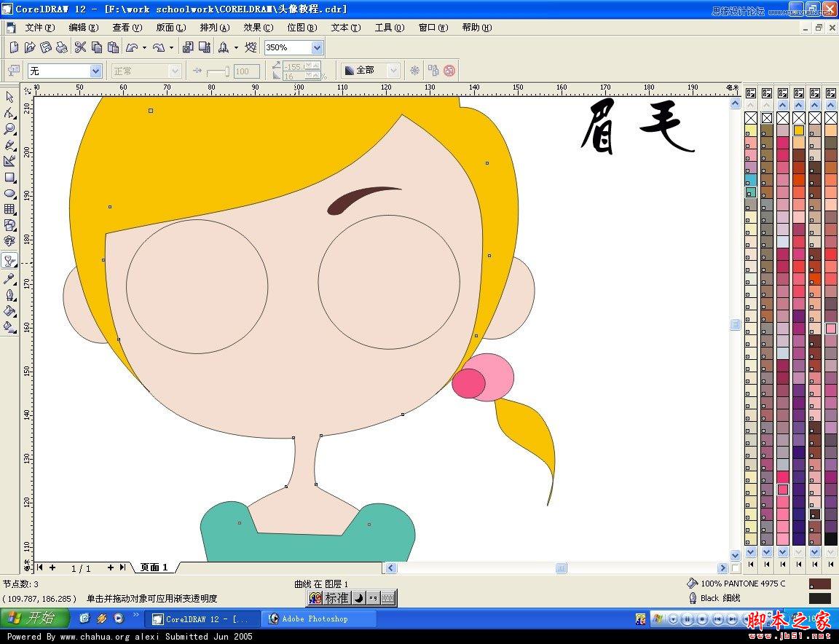Image resolution: width=839 pixels, height=644 pixels.
Task: Select the Interactive Fill tool
Action: pyautogui.click(x=10, y=326)
